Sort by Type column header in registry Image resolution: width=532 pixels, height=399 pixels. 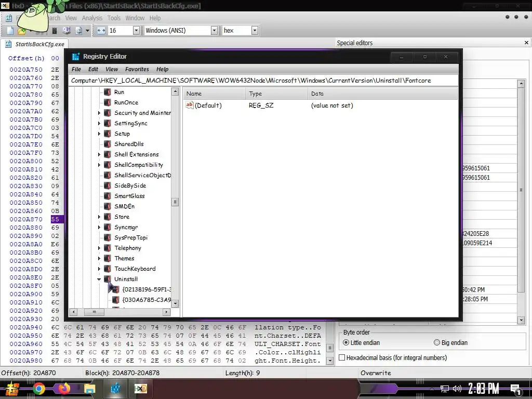coord(276,94)
